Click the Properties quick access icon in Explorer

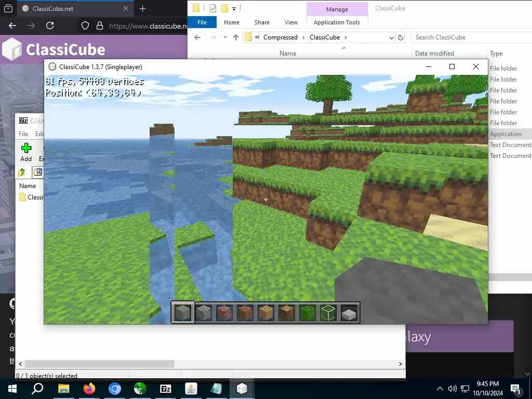pos(212,8)
